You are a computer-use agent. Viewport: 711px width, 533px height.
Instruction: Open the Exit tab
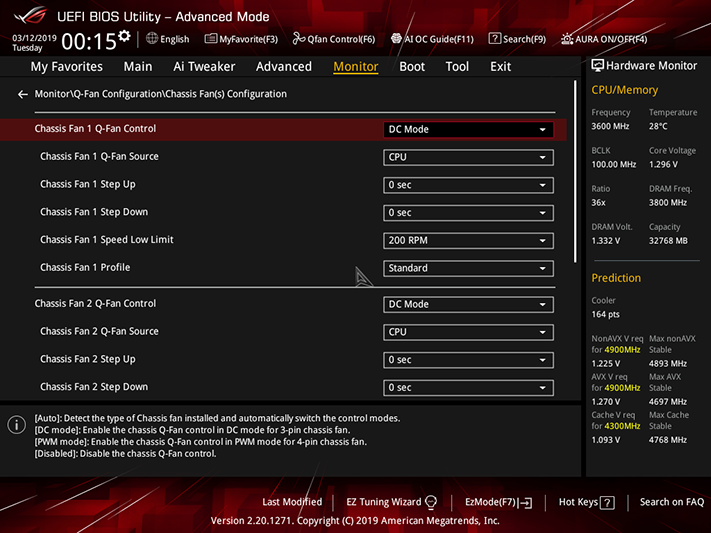501,67
